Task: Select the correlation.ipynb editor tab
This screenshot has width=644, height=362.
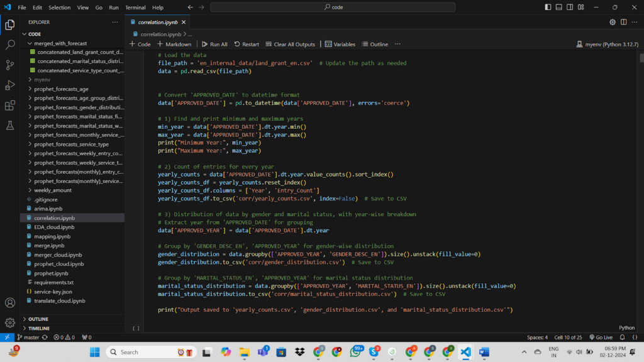Action: point(158,22)
